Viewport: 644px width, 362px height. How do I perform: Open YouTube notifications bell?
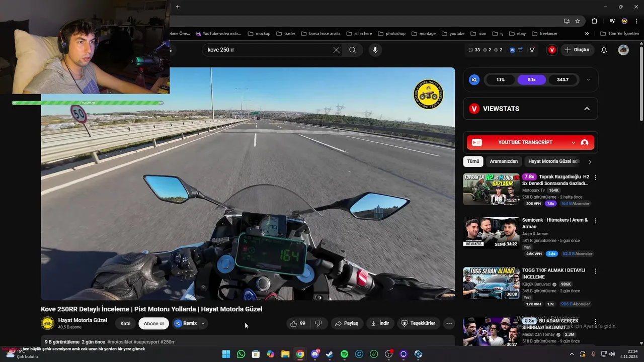tap(604, 50)
